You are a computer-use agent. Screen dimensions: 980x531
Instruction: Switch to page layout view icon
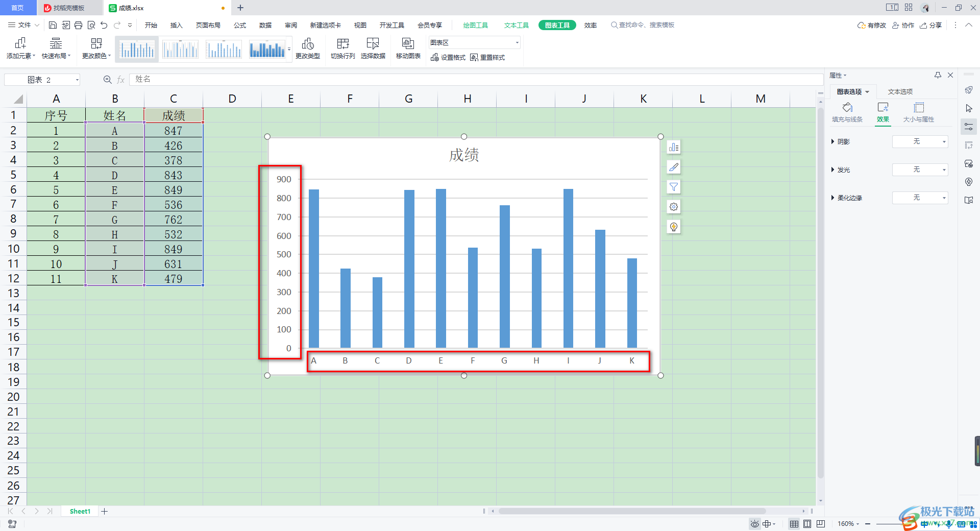pos(807,524)
